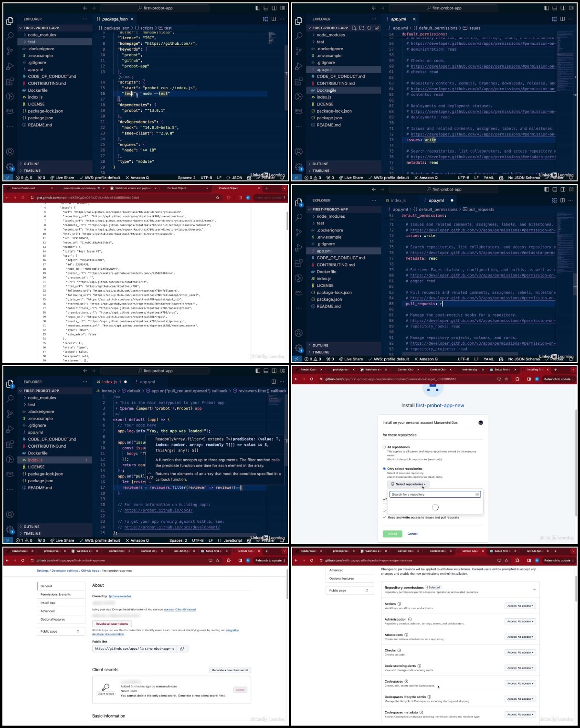Image resolution: width=580 pixels, height=728 pixels.
Task: Open Explorer icon in the index.js VS Code window
Action: [x=10, y=384]
